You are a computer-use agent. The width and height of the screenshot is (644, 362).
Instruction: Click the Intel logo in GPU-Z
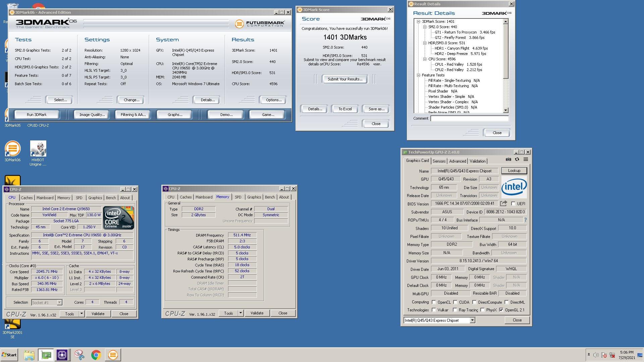pos(514,187)
